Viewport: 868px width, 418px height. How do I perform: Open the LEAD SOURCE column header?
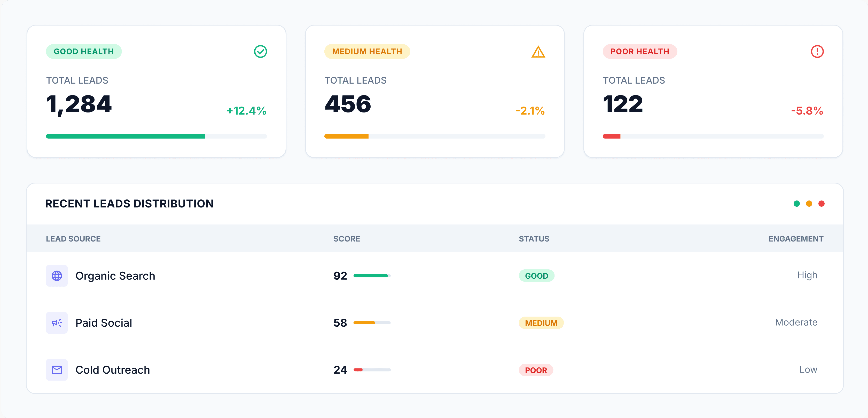tap(73, 239)
